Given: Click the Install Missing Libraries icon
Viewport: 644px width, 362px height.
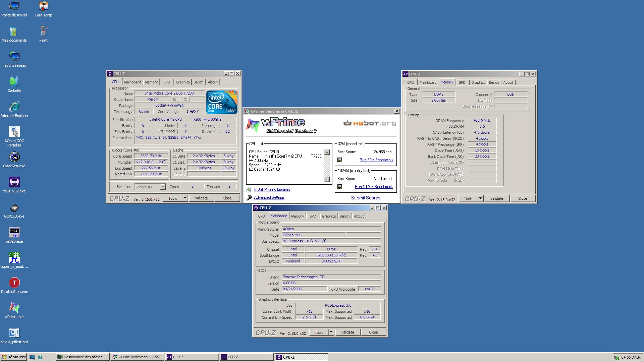Looking at the screenshot, I should [x=249, y=190].
